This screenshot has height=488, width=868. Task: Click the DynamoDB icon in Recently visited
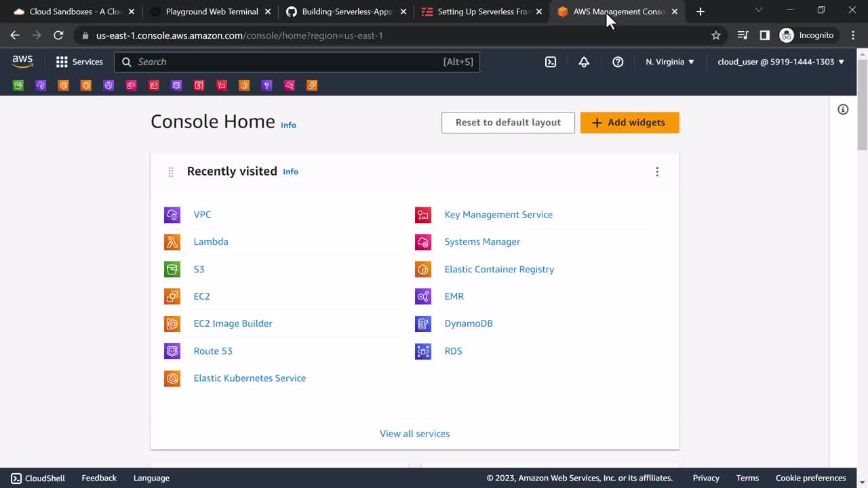click(x=423, y=323)
